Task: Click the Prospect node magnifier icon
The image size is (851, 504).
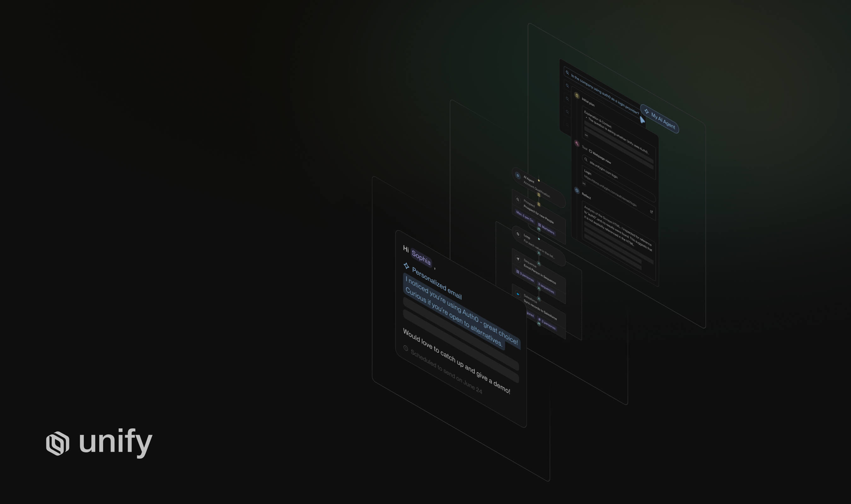Action: [518, 200]
